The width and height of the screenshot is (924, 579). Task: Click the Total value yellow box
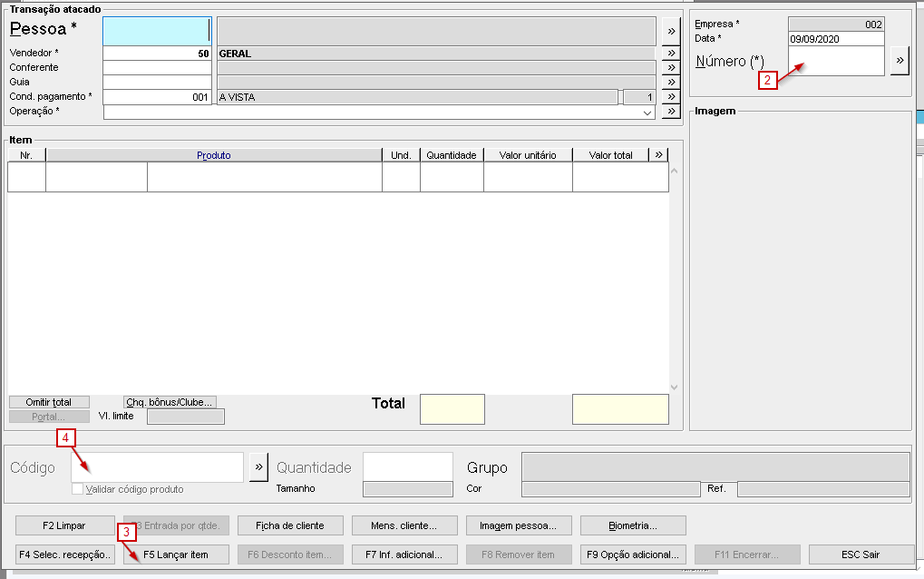[x=620, y=409]
